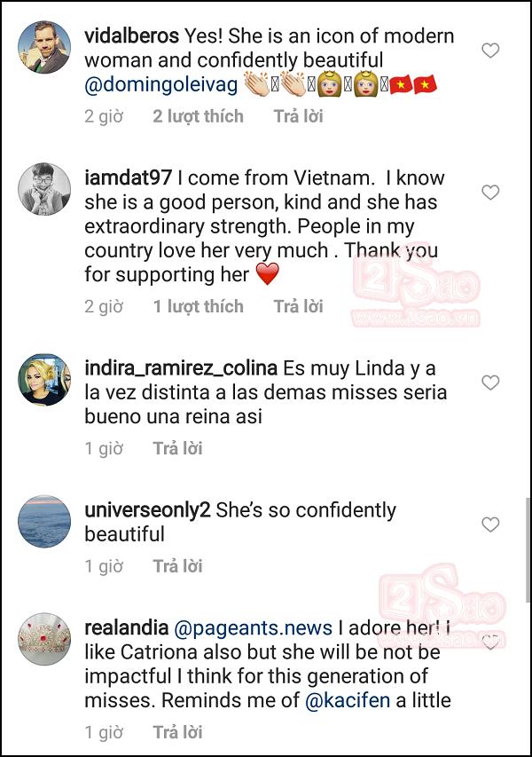Open the @kacifen mention link

[x=348, y=700]
